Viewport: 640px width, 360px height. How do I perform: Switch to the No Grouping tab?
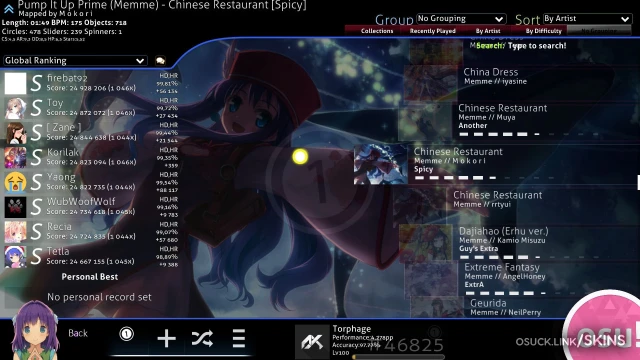point(599,31)
